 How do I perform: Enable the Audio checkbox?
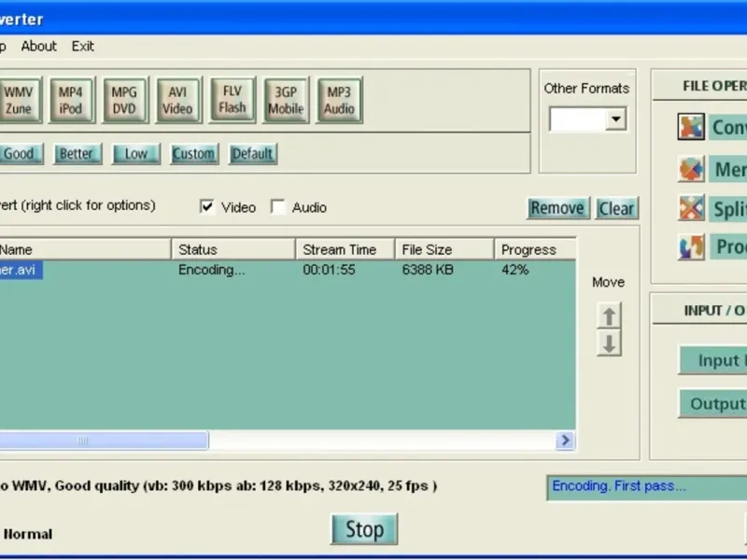click(277, 206)
